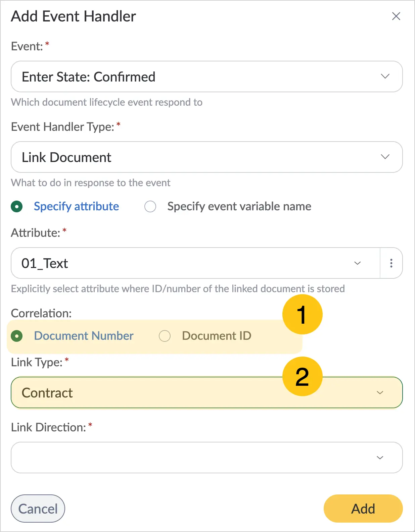Click the Link Direction chevron arrow
The width and height of the screenshot is (415, 532).
tap(380, 458)
